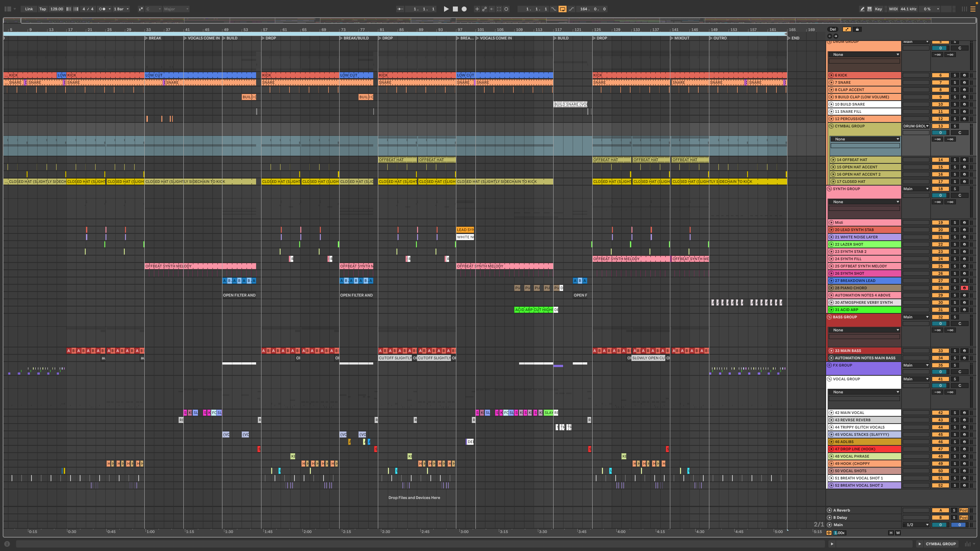980x551 pixels.
Task: Solo the 42 MAIN VOCAL track
Action: pos(955,413)
